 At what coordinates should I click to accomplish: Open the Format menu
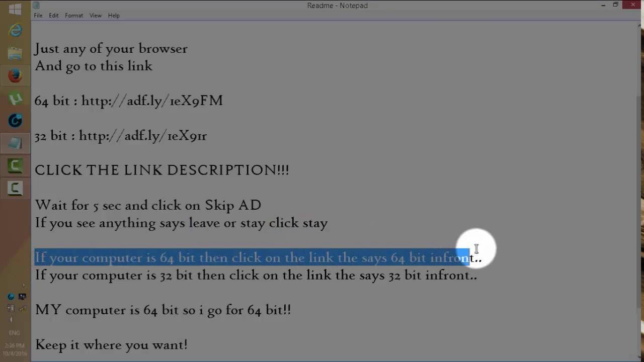coord(74,16)
